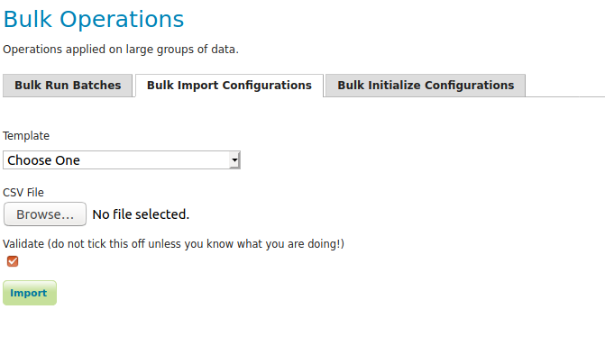The image size is (605, 364).
Task: Open the Template combo box
Action: point(121,160)
